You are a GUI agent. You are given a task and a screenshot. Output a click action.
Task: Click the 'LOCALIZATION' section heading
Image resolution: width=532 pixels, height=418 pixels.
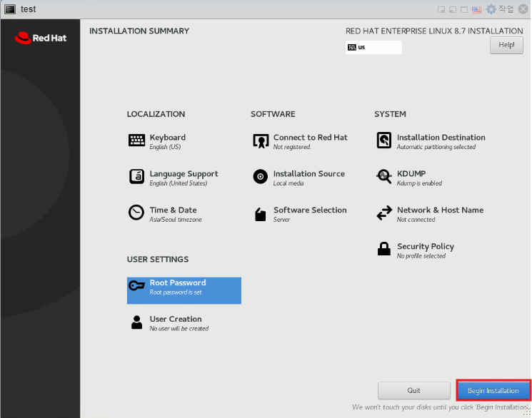156,114
